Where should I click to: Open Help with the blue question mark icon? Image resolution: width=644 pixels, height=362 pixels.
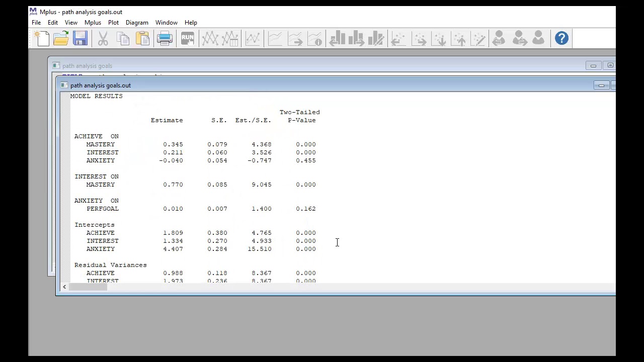(x=561, y=38)
